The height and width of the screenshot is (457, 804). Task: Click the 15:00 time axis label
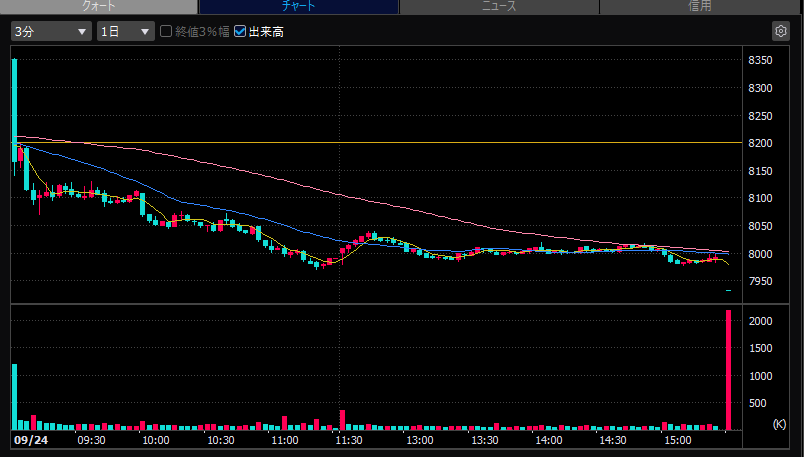click(678, 440)
